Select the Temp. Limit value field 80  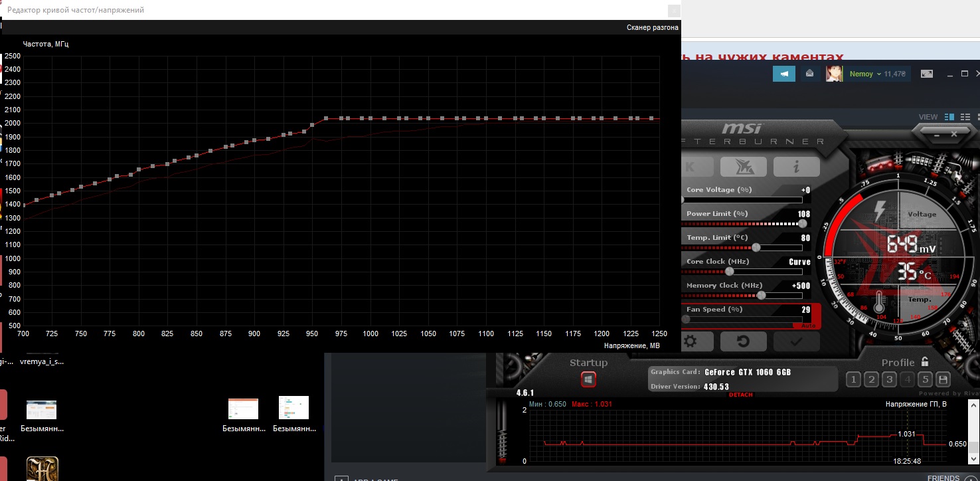point(806,238)
